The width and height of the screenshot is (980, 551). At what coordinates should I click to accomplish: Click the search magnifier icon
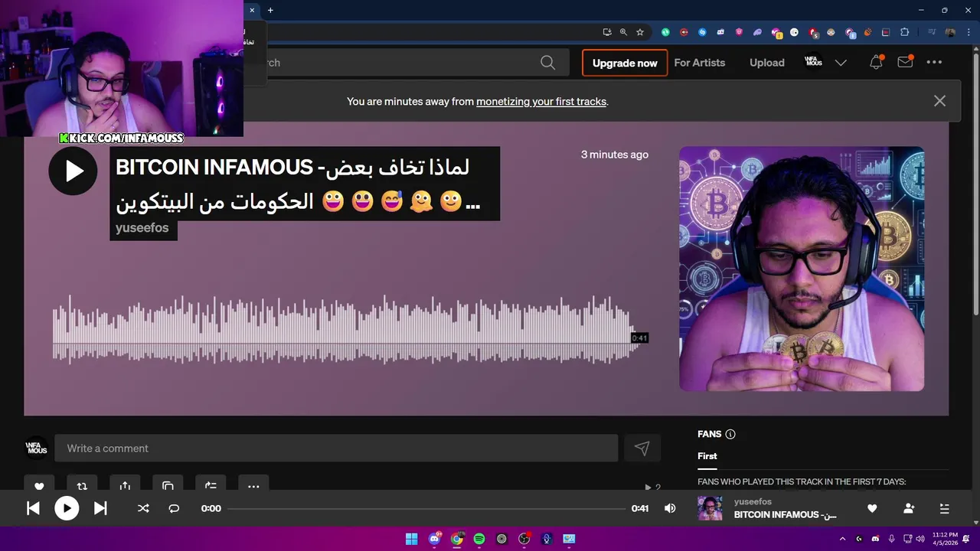pyautogui.click(x=547, y=63)
